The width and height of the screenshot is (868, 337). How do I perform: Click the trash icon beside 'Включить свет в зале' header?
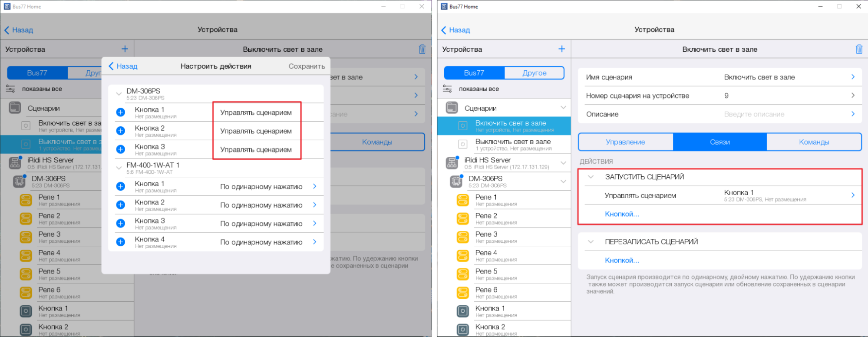click(858, 49)
